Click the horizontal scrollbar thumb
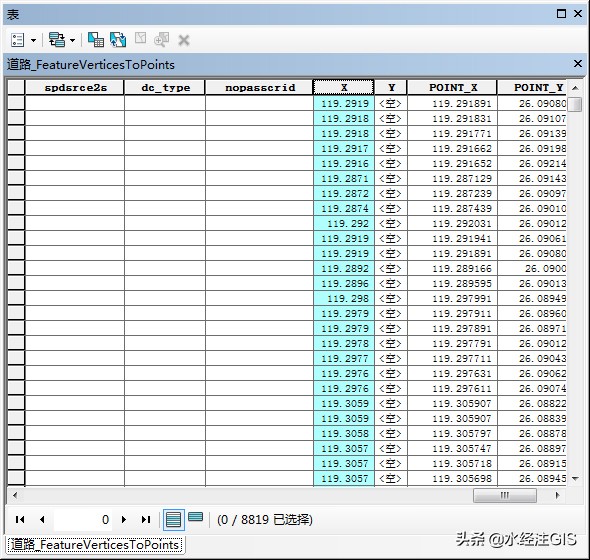Image resolution: width=590 pixels, height=560 pixels. click(505, 495)
